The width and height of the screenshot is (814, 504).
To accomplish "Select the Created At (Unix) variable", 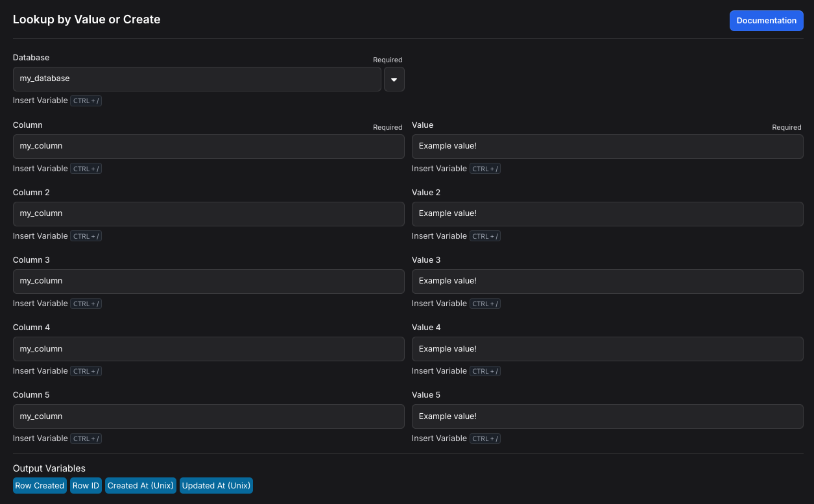I will click(141, 486).
